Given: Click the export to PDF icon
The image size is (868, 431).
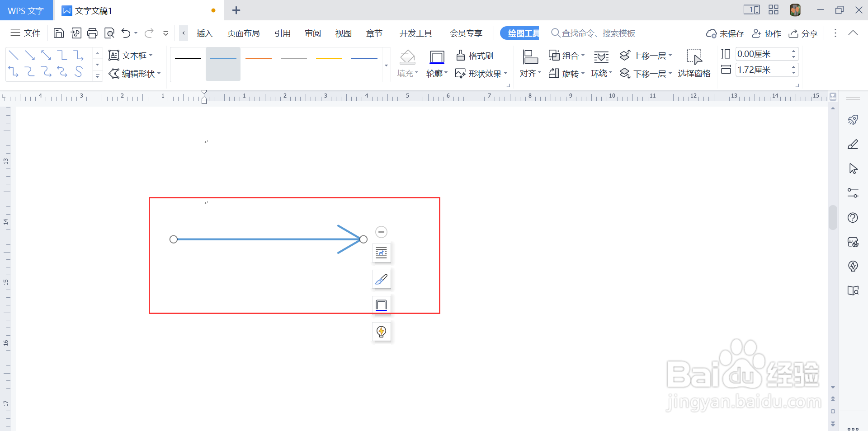Looking at the screenshot, I should (76, 33).
